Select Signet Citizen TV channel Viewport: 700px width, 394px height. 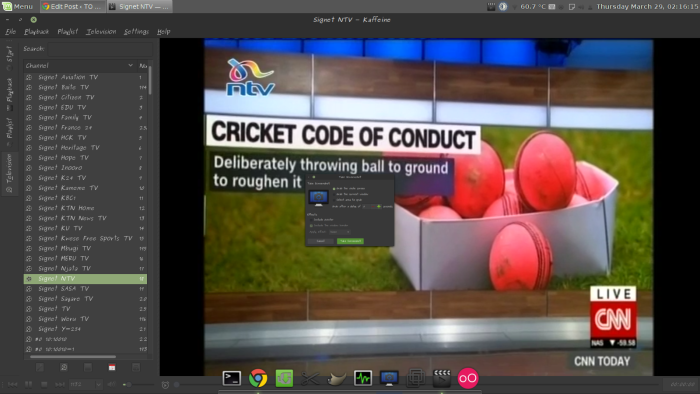point(85,97)
